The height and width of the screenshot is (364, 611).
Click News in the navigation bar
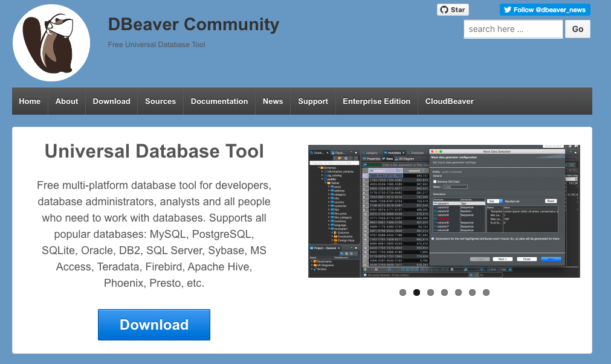273,101
